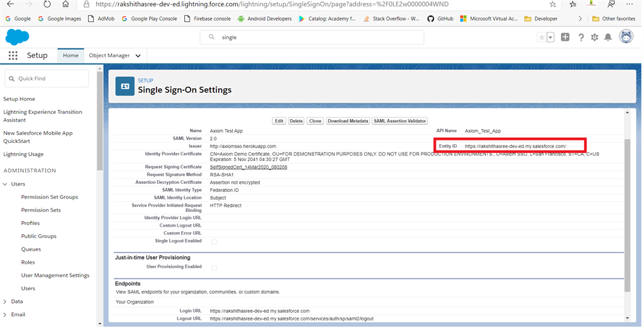Viewport: 644px width, 328px height.
Task: Open the Other favorites folder
Action: 614,18
